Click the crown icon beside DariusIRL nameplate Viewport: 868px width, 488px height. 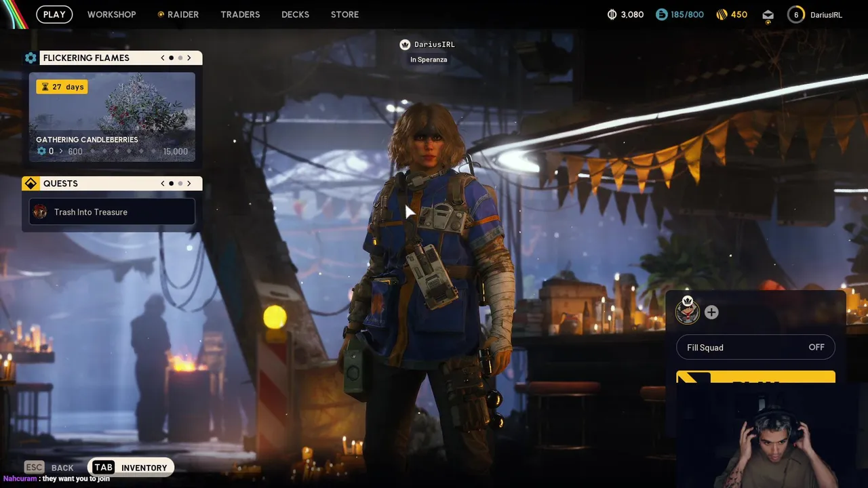[405, 45]
